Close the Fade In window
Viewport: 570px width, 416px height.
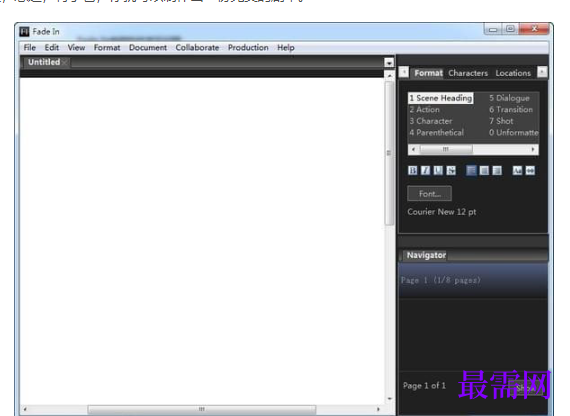(x=534, y=29)
